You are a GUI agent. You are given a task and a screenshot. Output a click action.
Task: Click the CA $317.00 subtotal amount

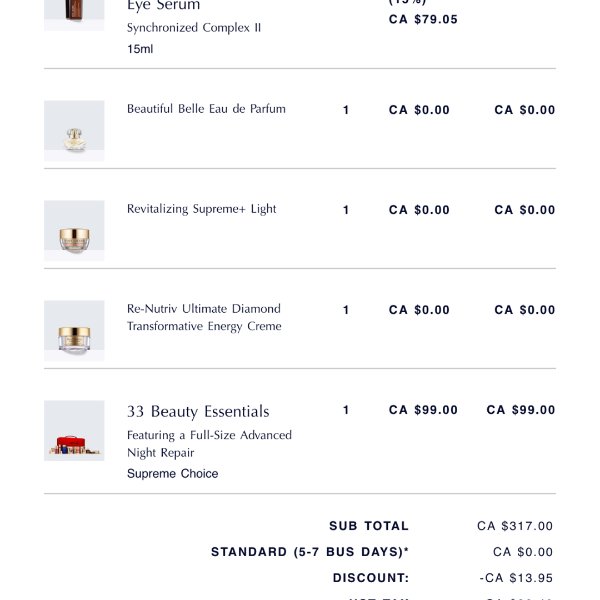click(515, 526)
